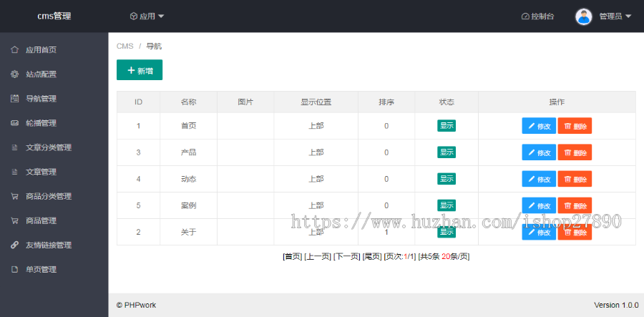Screen dimensions: 644x317
Task: Click the cart icon beside 商品分类管理
Action: pos(15,196)
